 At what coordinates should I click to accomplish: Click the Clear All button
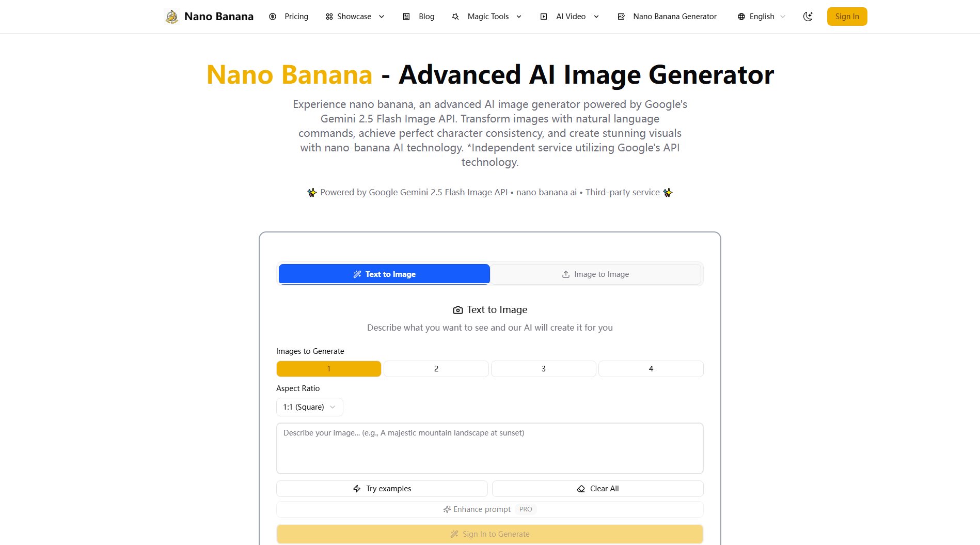[597, 489]
